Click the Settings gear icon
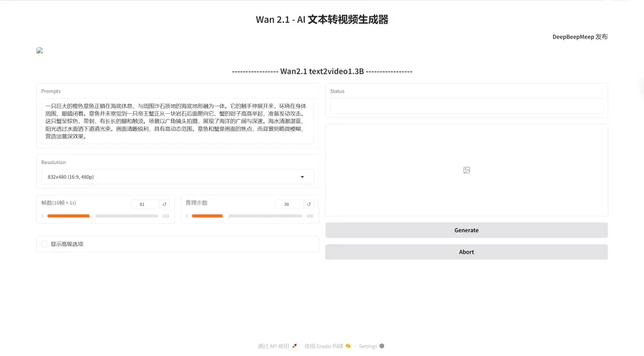Viewport: 644px width, 356px height. pos(382,346)
